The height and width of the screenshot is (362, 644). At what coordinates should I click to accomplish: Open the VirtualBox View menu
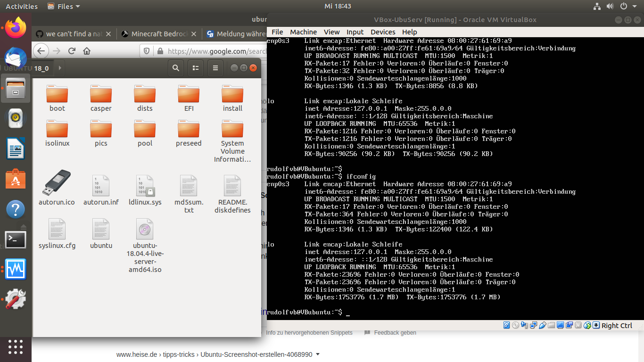(331, 32)
